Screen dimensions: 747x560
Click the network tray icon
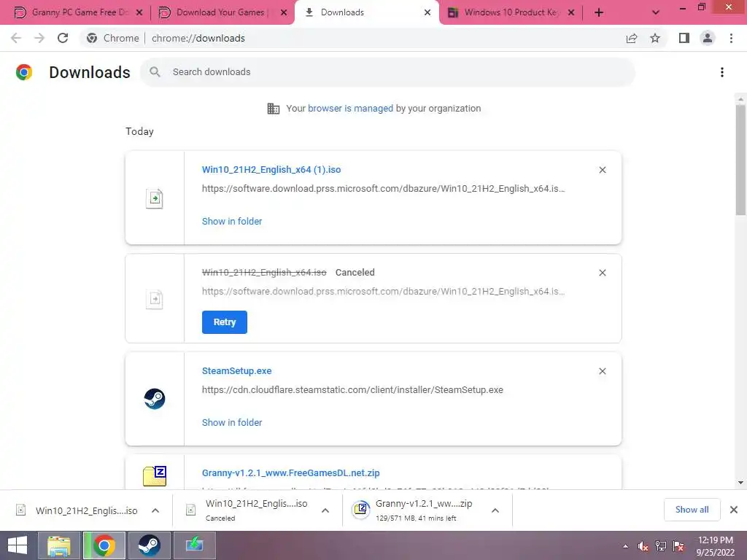point(661,546)
